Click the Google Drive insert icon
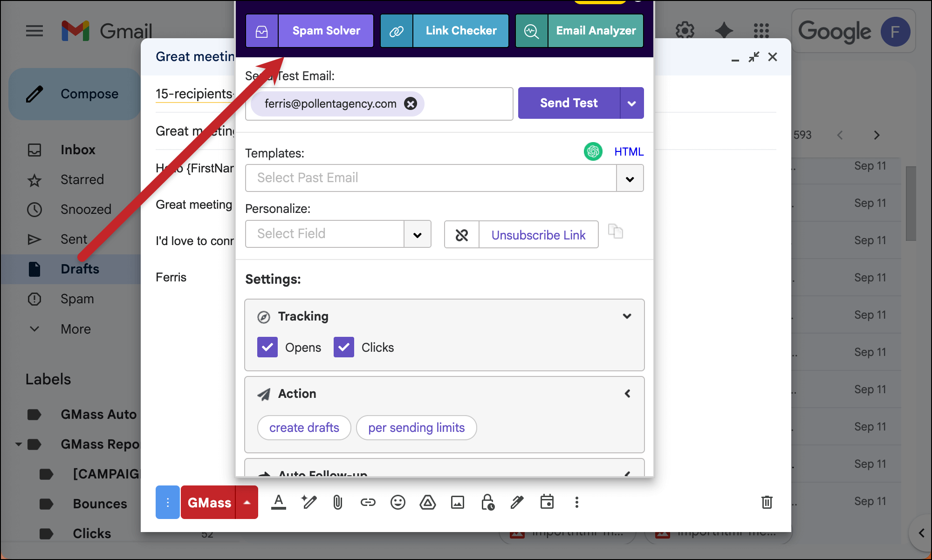The height and width of the screenshot is (560, 932). (427, 502)
